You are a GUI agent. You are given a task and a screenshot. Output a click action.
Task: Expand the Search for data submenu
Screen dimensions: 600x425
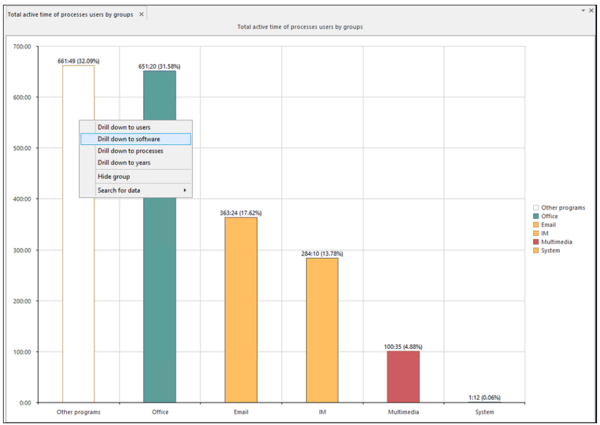[x=141, y=190]
